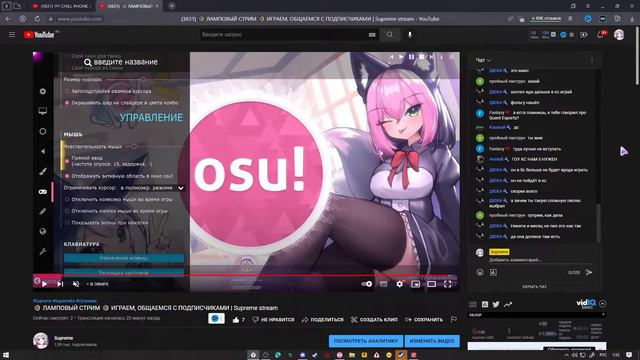
Task: Switch to theater mode
Action: pos(431,284)
